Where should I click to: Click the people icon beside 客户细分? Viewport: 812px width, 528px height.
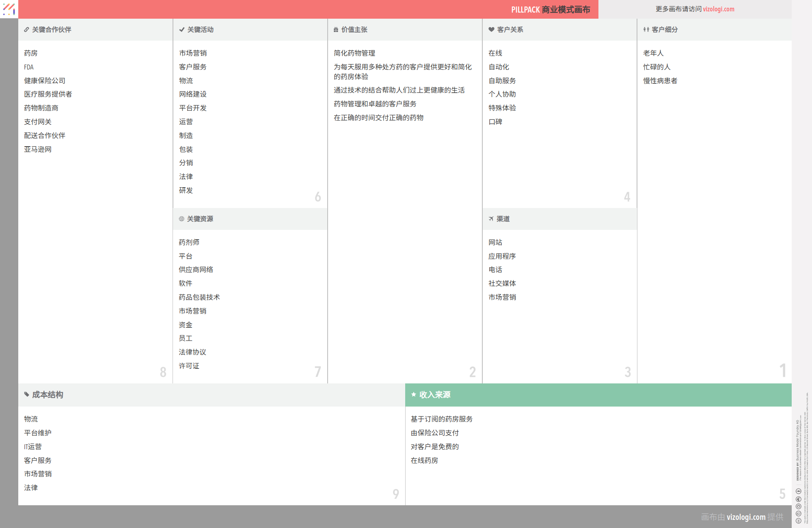(646, 30)
